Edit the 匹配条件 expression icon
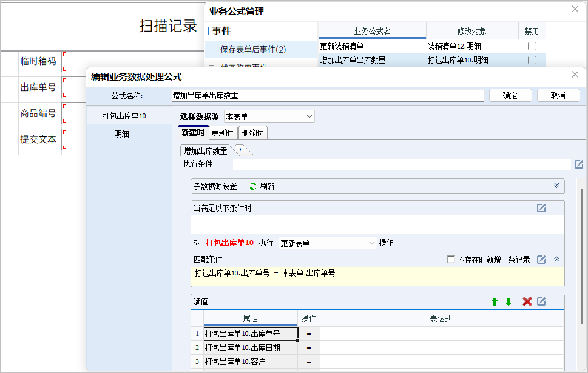Viewport: 588px width, 373px height. pyautogui.click(x=541, y=260)
